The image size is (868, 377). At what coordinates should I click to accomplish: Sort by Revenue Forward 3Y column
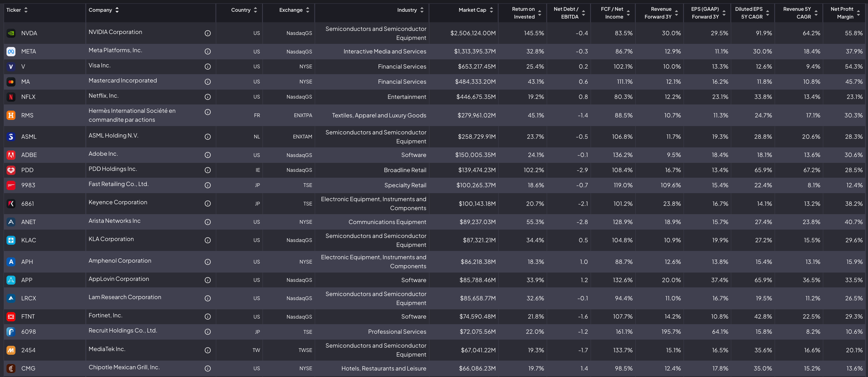(676, 13)
